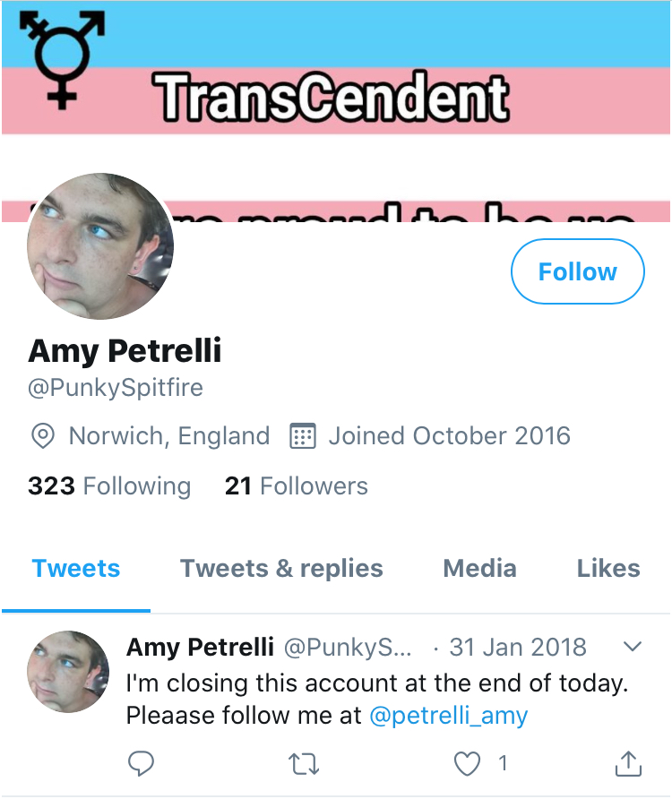The image size is (672, 799).
Task: Click the transgender symbol in banner
Action: point(62,60)
